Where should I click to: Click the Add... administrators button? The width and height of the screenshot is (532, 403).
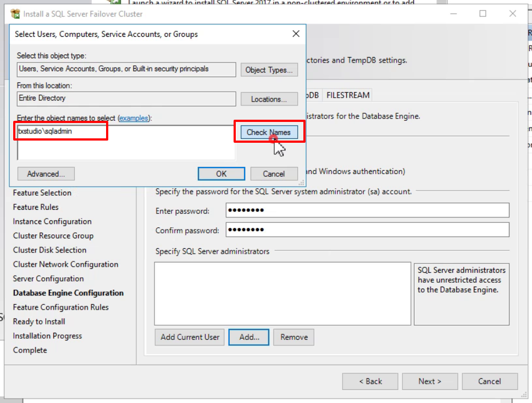[249, 337]
